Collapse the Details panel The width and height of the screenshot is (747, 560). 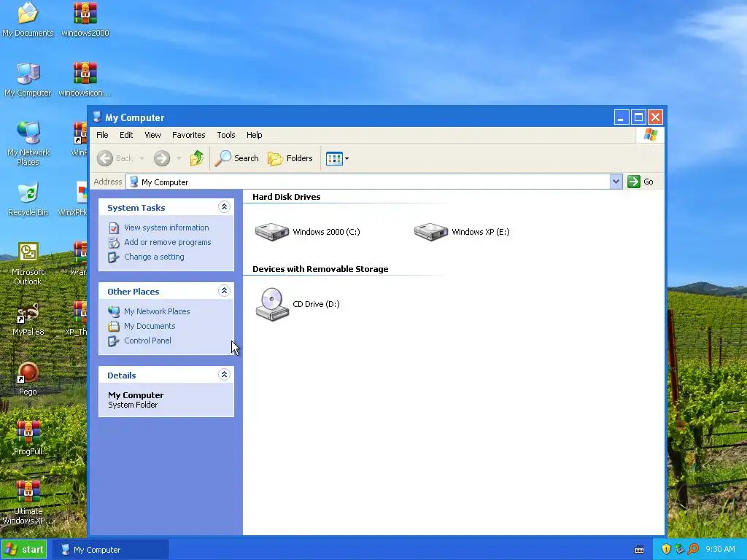(x=224, y=374)
